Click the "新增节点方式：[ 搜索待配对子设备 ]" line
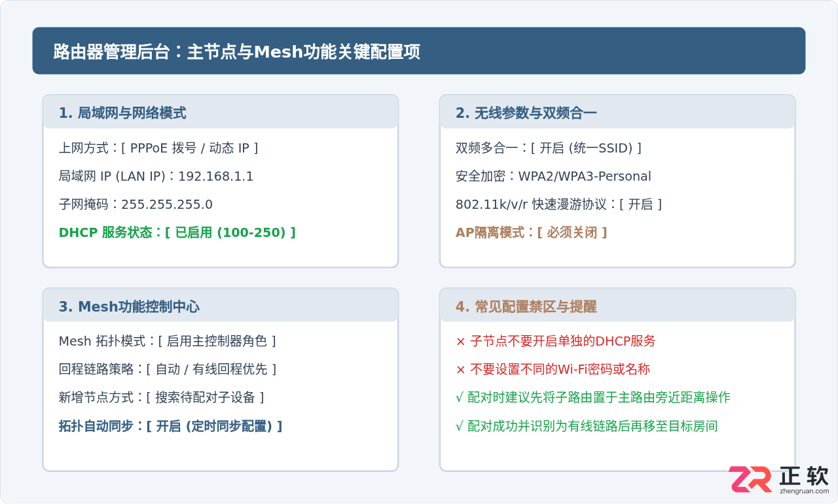Image resolution: width=838 pixels, height=504 pixels. [x=161, y=397]
